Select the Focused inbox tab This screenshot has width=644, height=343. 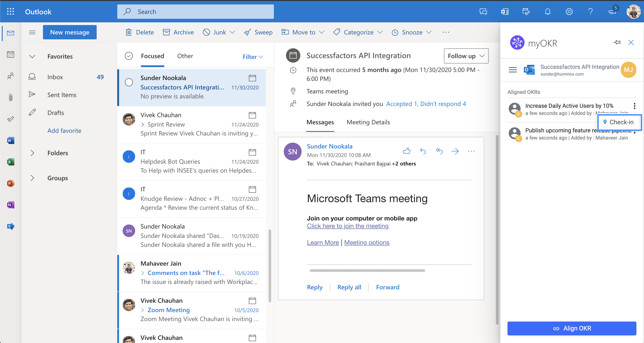(152, 55)
